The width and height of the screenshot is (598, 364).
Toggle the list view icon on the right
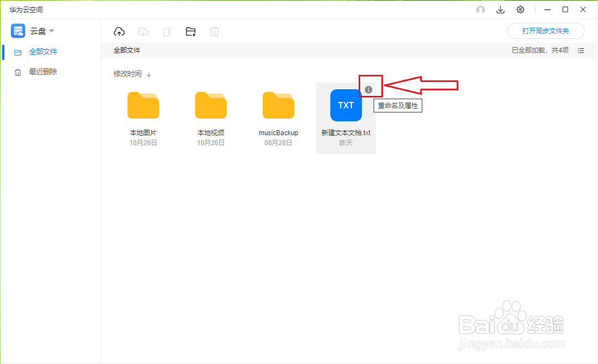(580, 50)
